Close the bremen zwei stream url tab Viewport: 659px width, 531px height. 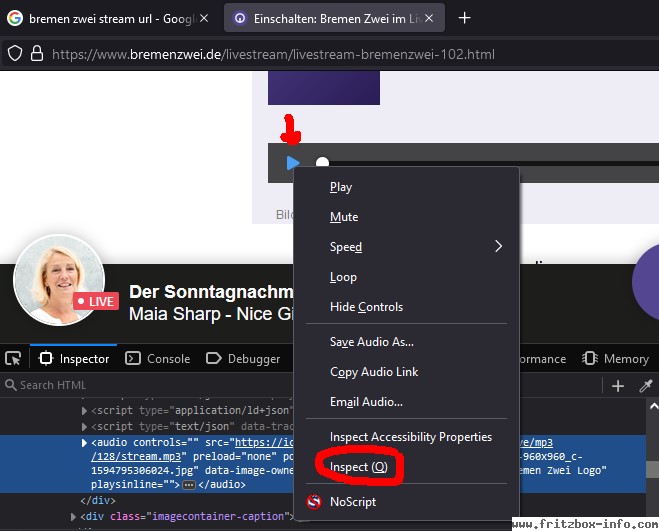(204, 18)
